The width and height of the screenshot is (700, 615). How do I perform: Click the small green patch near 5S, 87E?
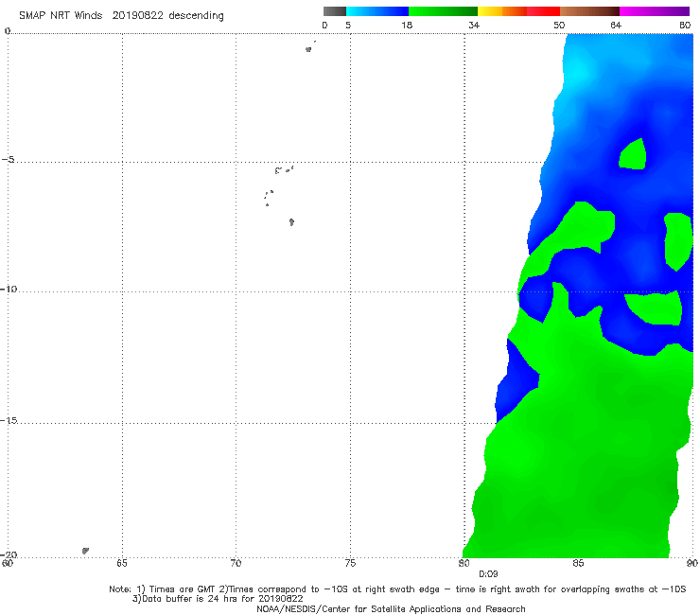pyautogui.click(x=633, y=155)
